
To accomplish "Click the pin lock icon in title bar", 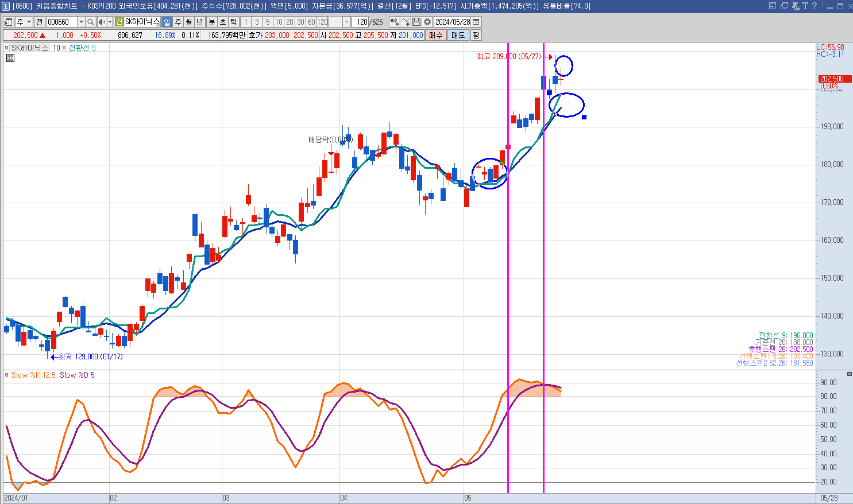I will 796,6.
